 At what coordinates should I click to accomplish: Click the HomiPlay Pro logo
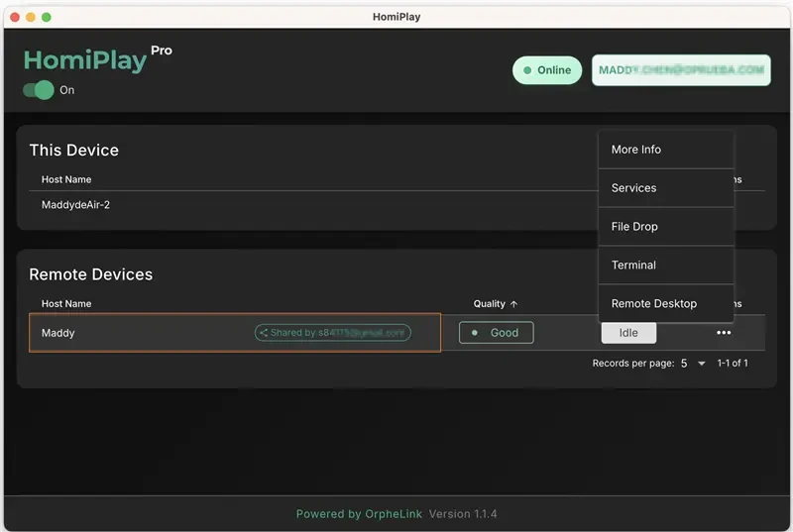point(97,59)
